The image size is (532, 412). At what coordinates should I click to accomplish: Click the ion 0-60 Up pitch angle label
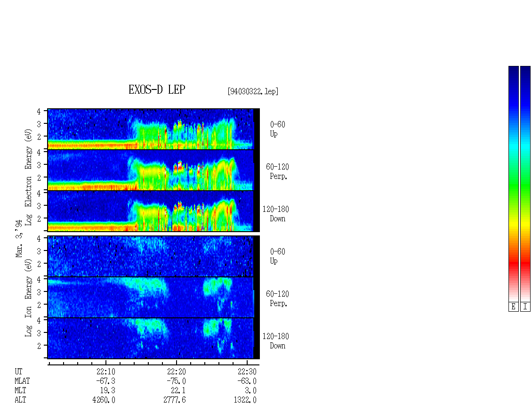click(x=278, y=256)
